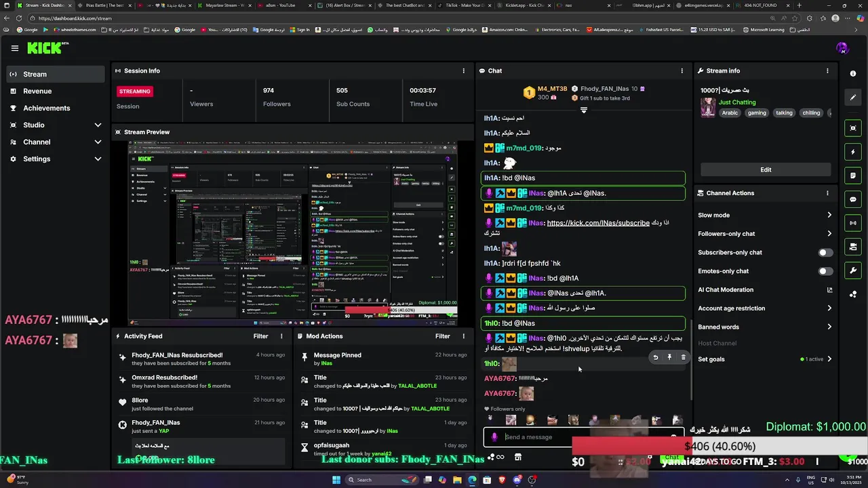The image size is (868, 488).
Task: Open the kick.com/INas/subscribe chat link
Action: tap(598, 223)
